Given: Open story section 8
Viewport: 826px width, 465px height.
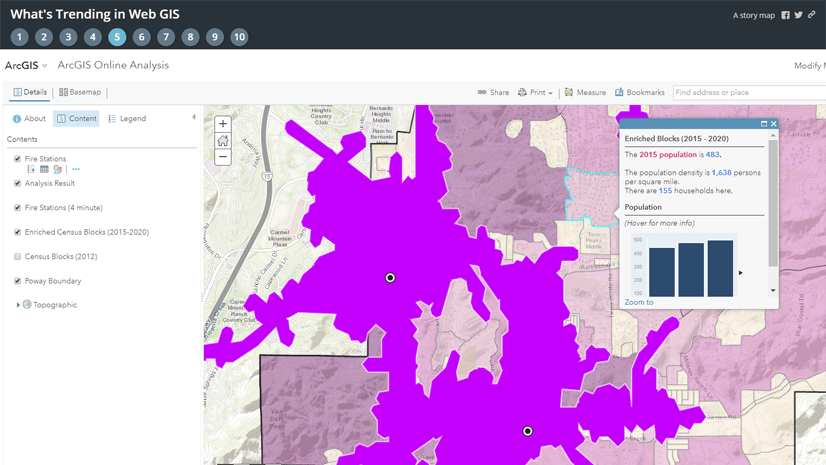Looking at the screenshot, I should click(190, 37).
